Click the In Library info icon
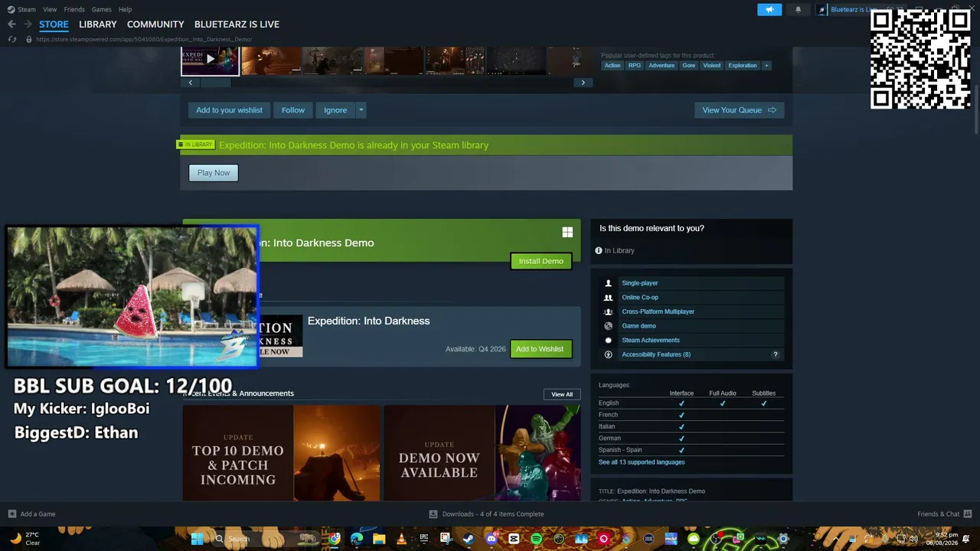 pos(599,251)
